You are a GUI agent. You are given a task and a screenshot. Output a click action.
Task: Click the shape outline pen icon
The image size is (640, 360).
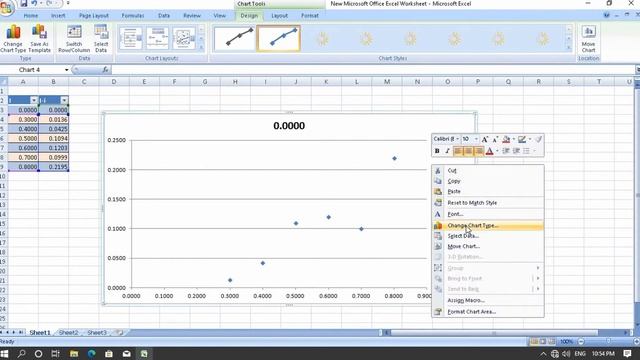coord(522,140)
